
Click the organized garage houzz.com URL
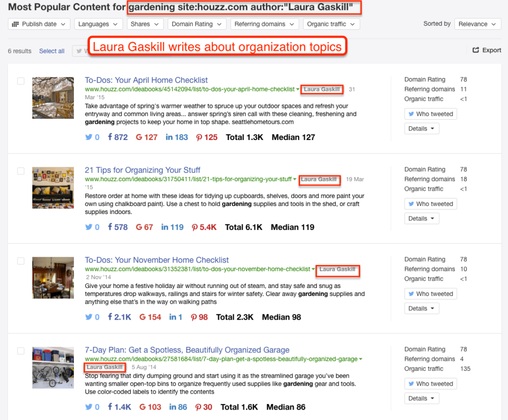221,359
